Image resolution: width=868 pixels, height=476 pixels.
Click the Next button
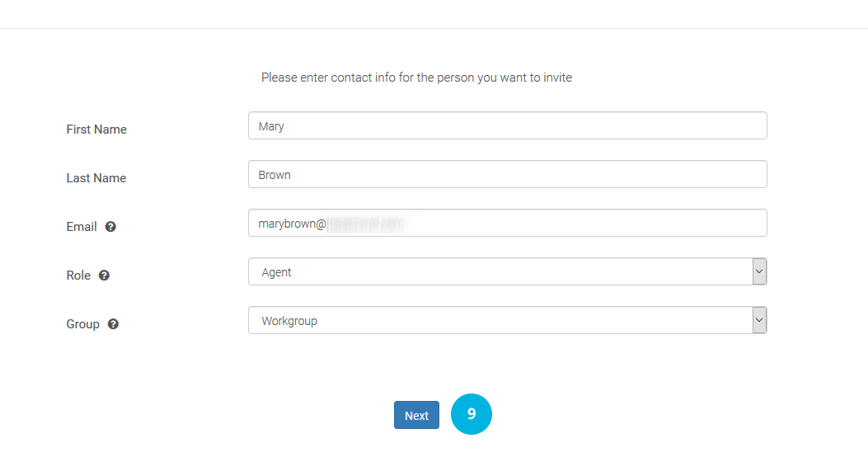click(x=416, y=415)
